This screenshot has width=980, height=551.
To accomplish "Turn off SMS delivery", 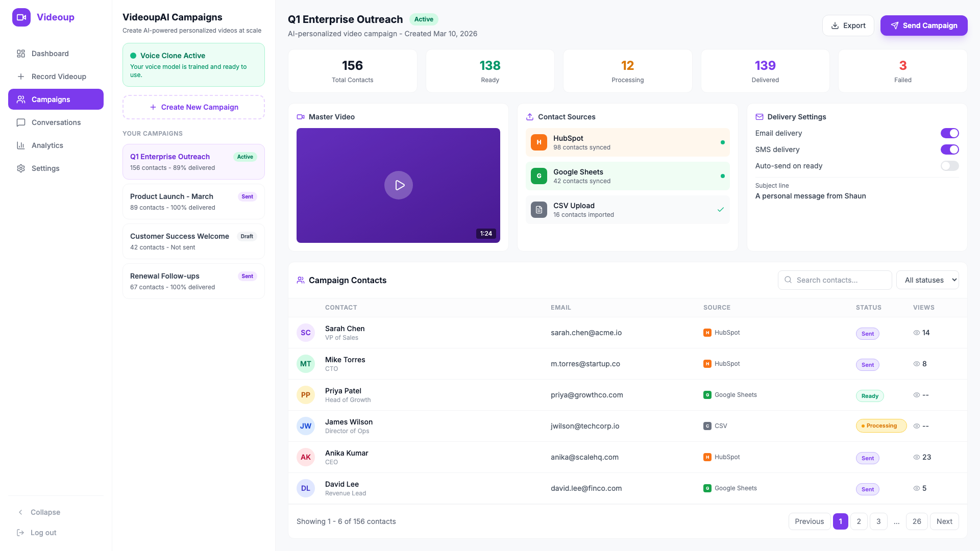I will point(950,149).
